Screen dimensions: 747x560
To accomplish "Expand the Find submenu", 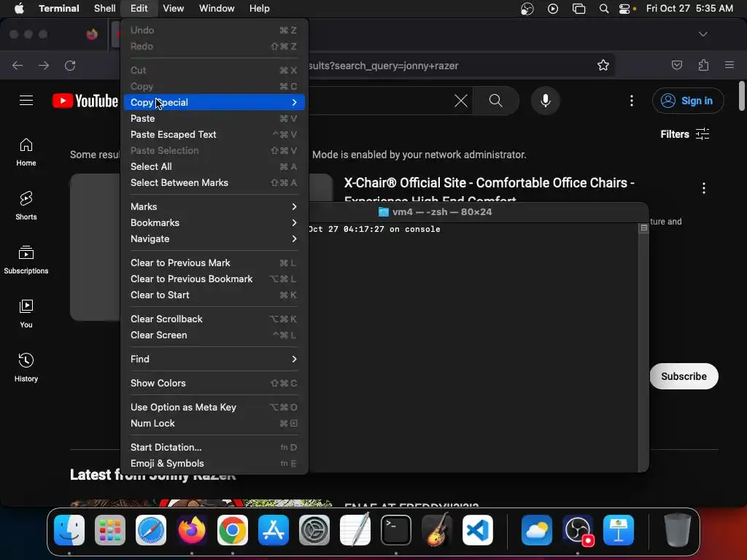I will (214, 359).
